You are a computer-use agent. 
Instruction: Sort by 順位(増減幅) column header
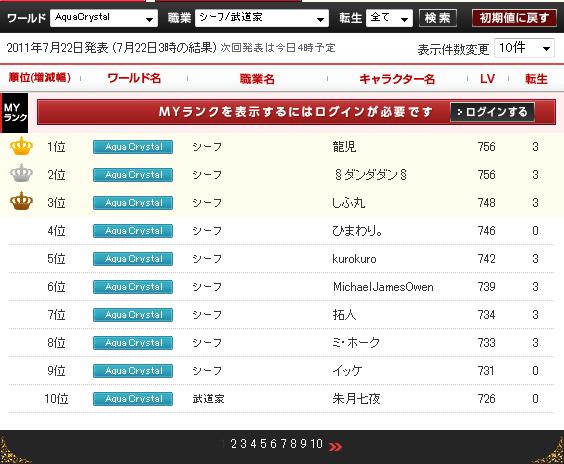point(40,78)
